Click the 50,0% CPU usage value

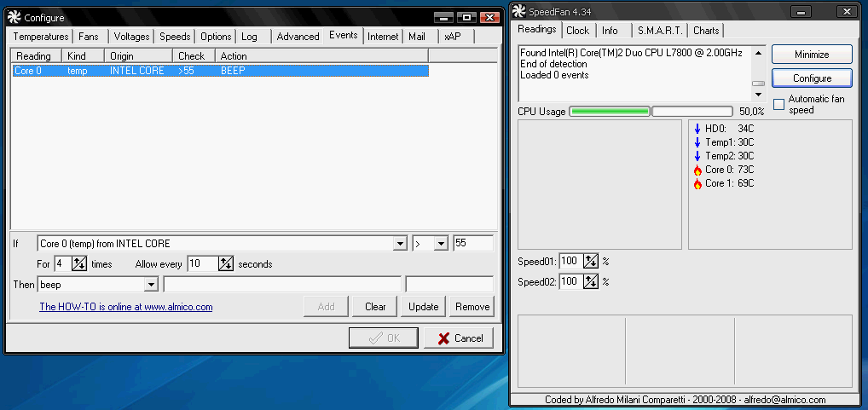click(x=752, y=112)
